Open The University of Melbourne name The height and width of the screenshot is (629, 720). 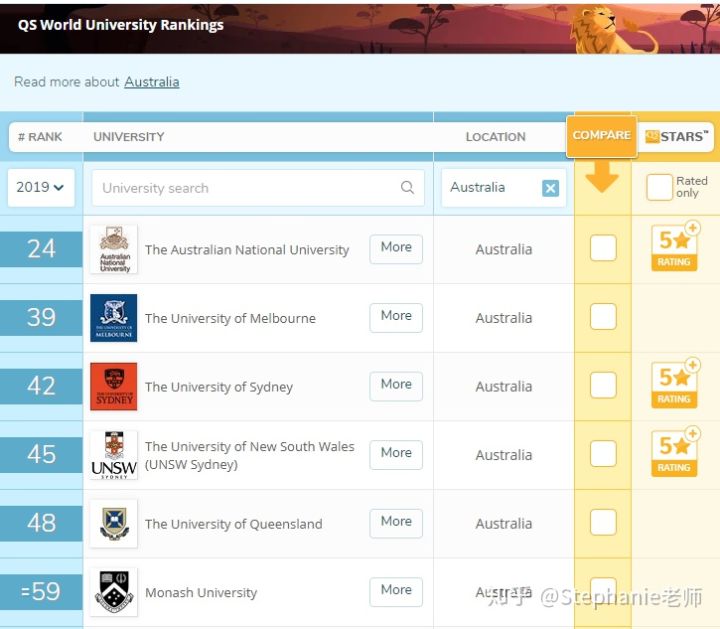pos(230,318)
